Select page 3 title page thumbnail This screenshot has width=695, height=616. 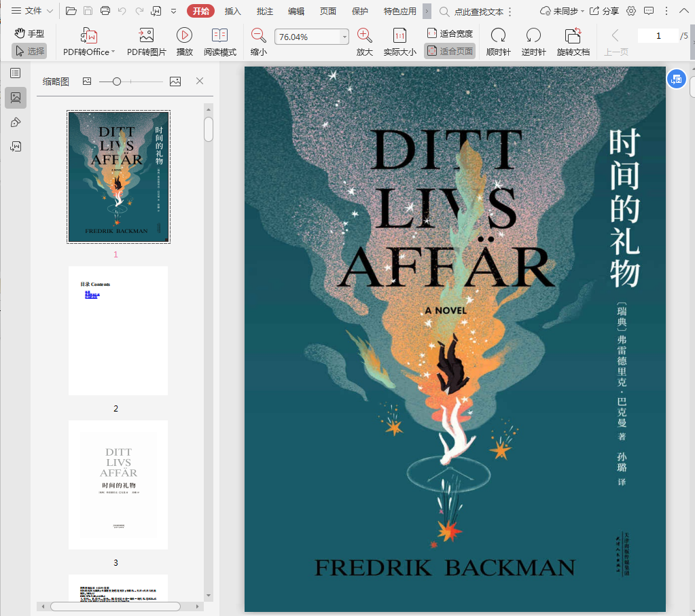(118, 485)
